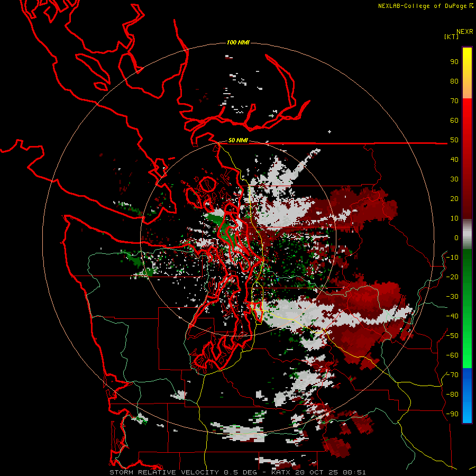Click the gray zero-velocity segment of the color bar
This screenshot has height=476, width=476.
(x=467, y=234)
